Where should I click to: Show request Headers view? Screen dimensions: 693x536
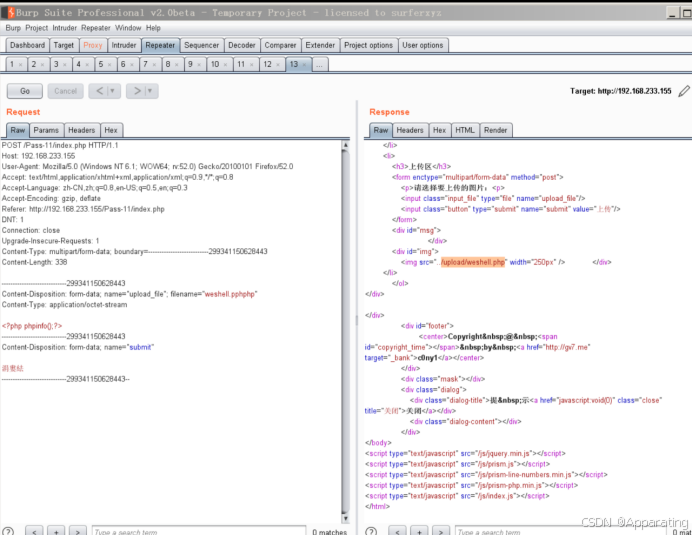click(x=81, y=130)
